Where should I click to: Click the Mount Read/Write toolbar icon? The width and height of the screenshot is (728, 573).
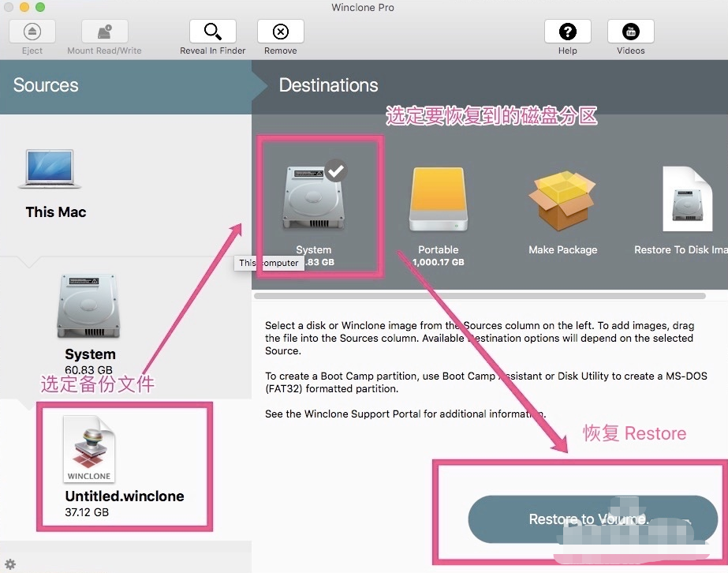(104, 32)
